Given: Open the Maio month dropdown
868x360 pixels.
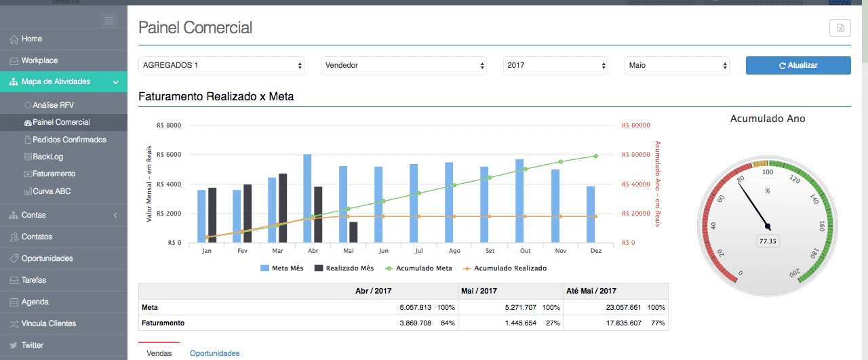Looking at the screenshot, I should coord(677,66).
